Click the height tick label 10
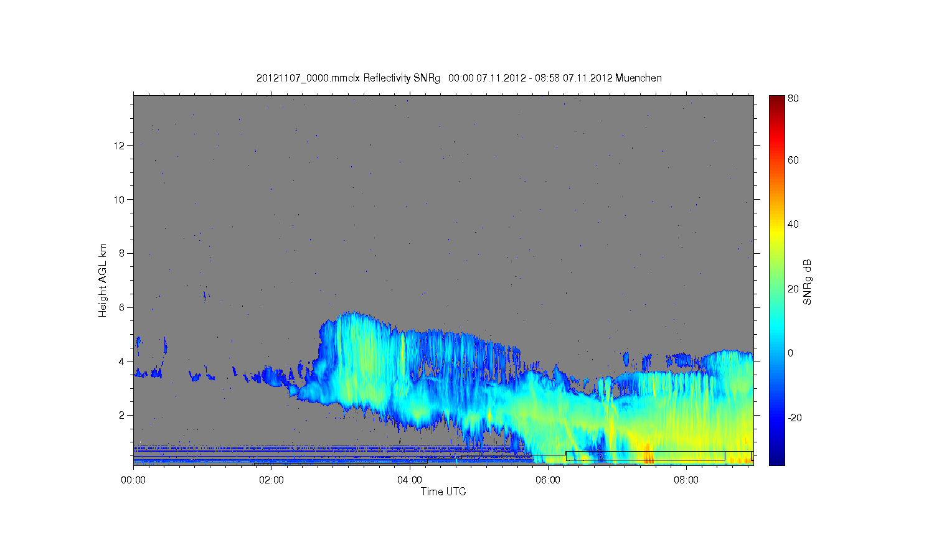This screenshot has height=560, width=934. click(120, 200)
